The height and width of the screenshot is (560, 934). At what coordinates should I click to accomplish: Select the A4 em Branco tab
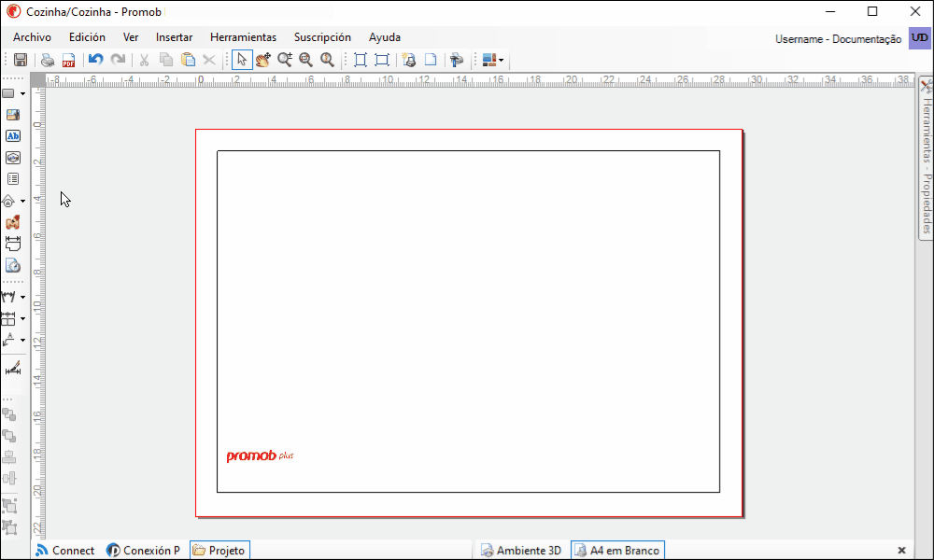(x=617, y=551)
